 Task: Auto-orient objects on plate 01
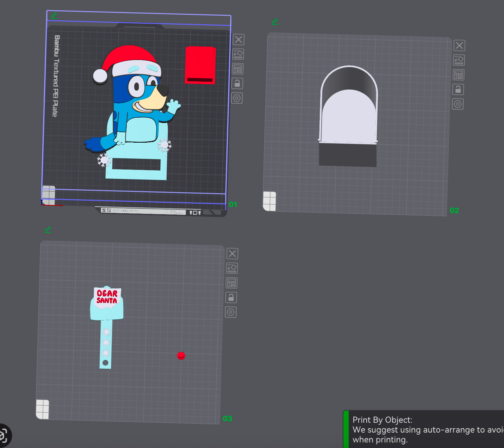click(238, 54)
